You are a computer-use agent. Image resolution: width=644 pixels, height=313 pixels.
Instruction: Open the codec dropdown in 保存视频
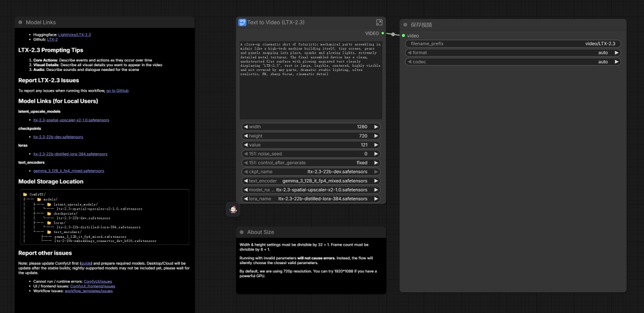(x=513, y=61)
